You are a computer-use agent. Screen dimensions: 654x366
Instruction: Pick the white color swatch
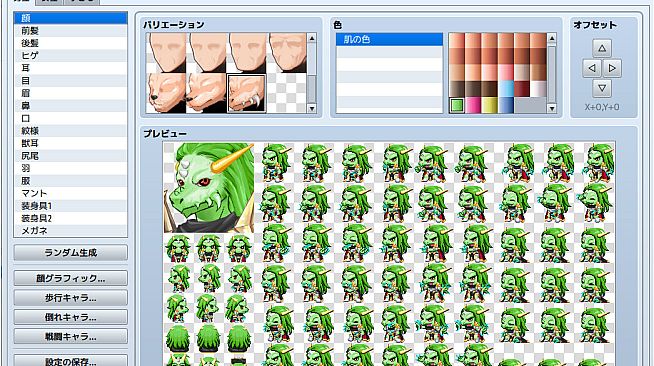538,88
